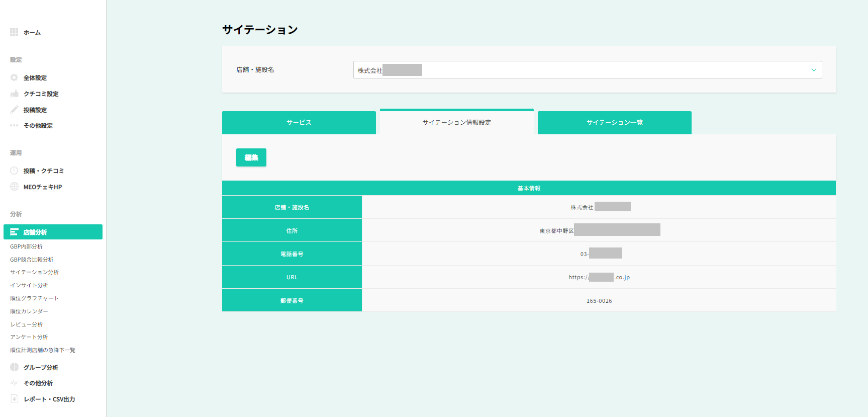Click the pie chart icon for グループ分析
The height and width of the screenshot is (417, 868).
(x=14, y=367)
